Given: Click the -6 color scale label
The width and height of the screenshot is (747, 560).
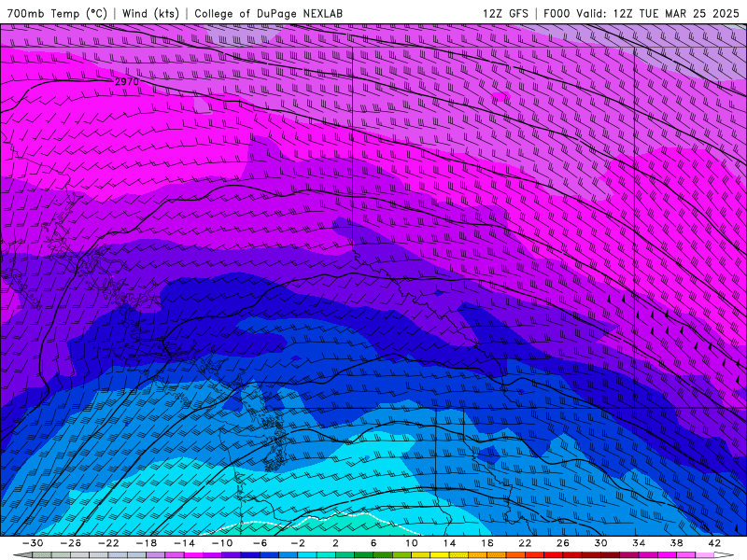Looking at the screenshot, I should tap(261, 543).
